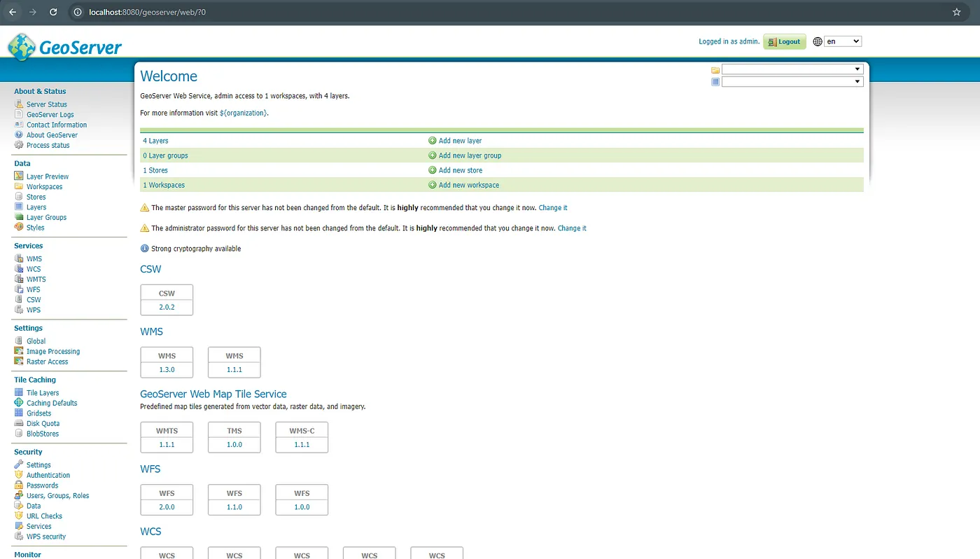The image size is (980, 559).
Task: Click the bookmark star icon in address bar
Action: (x=956, y=12)
